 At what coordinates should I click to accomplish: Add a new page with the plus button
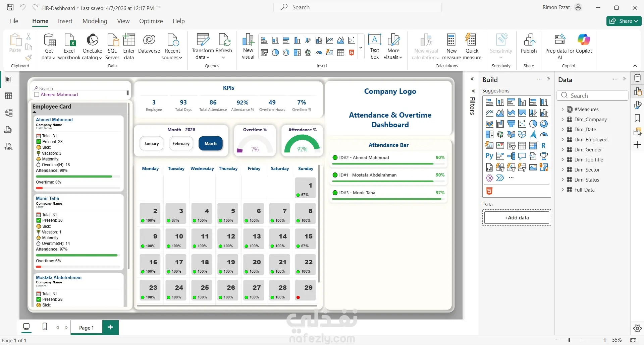point(110,327)
